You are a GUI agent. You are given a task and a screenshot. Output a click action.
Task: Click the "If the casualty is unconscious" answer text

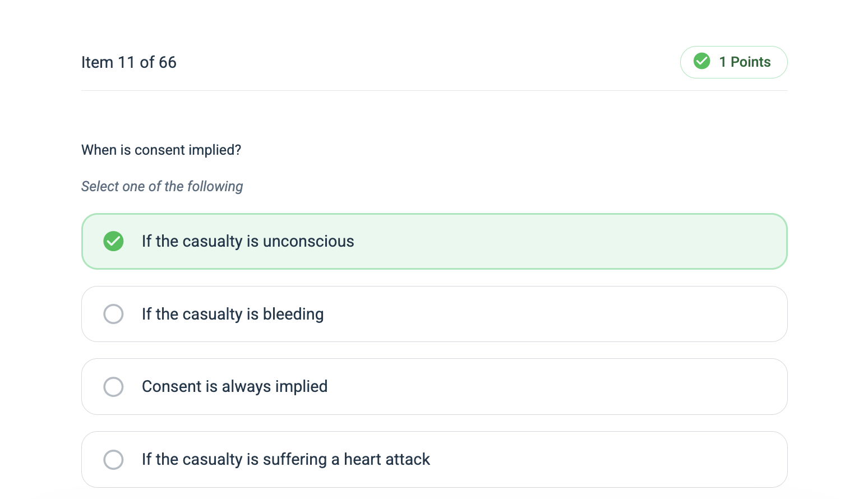(248, 241)
